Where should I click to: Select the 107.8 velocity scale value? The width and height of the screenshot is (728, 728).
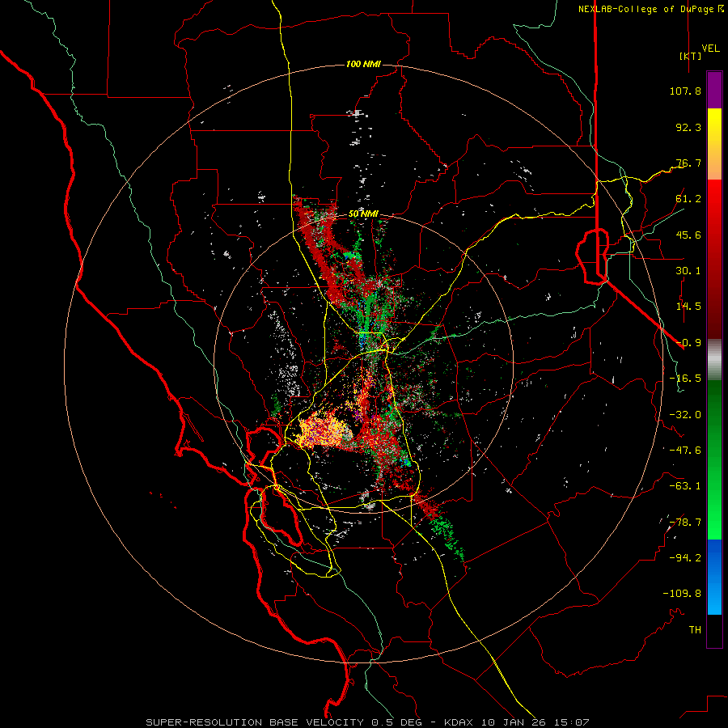pyautogui.click(x=685, y=91)
